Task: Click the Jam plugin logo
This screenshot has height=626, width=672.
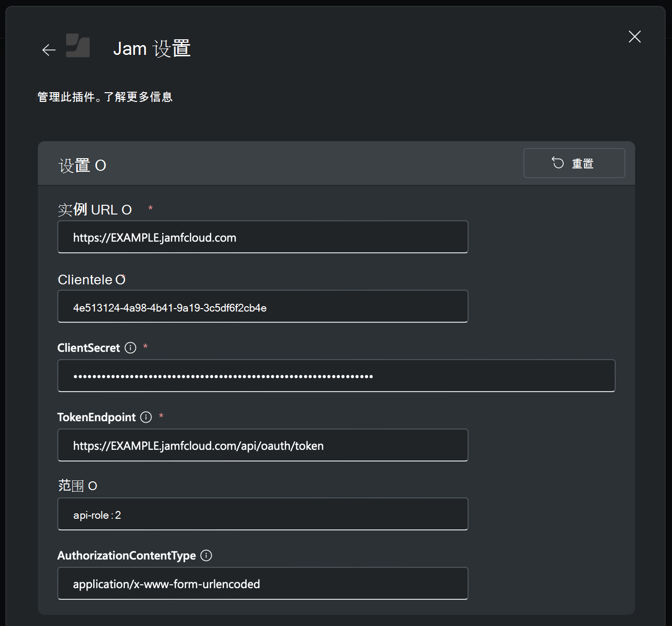Action: [x=78, y=45]
